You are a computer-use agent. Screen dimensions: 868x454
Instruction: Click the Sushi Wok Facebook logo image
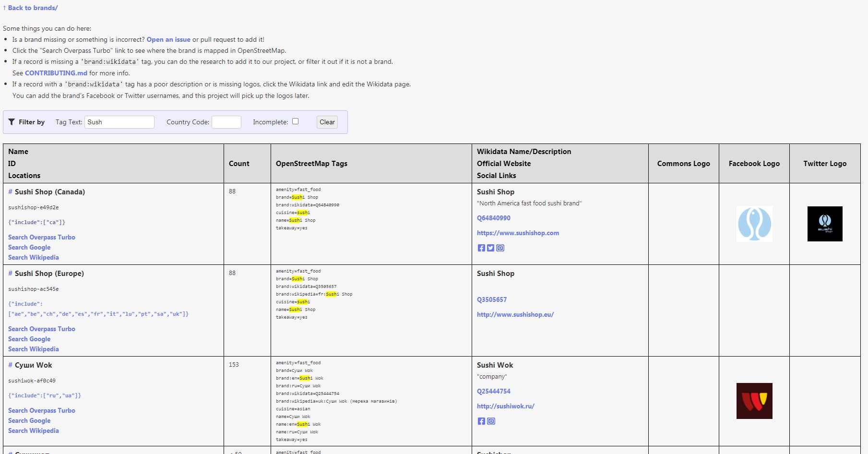(x=754, y=401)
